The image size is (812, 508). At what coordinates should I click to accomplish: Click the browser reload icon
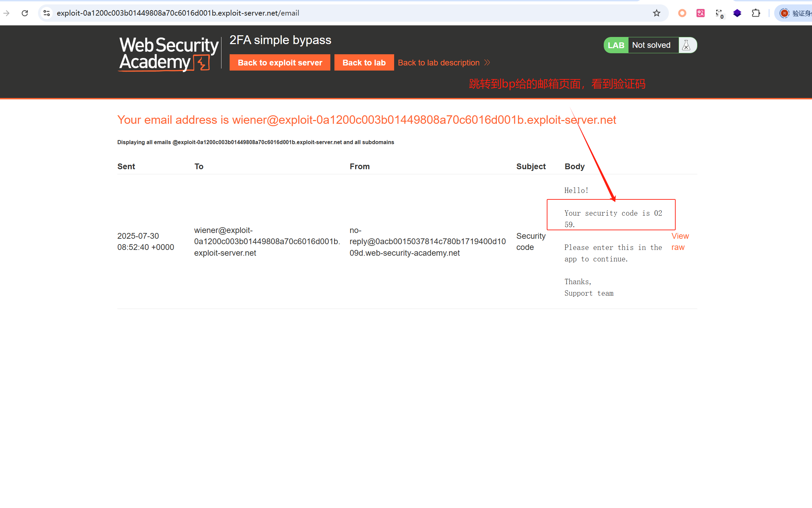point(25,13)
